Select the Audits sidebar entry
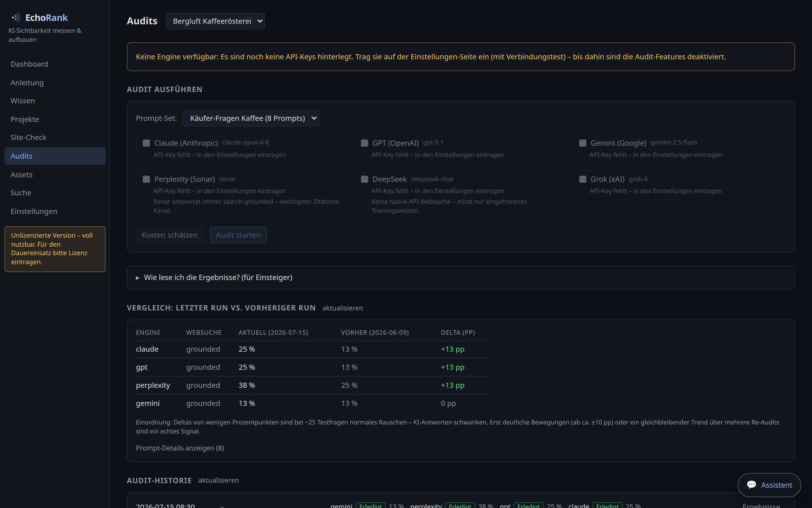The width and height of the screenshot is (812, 508). point(55,156)
